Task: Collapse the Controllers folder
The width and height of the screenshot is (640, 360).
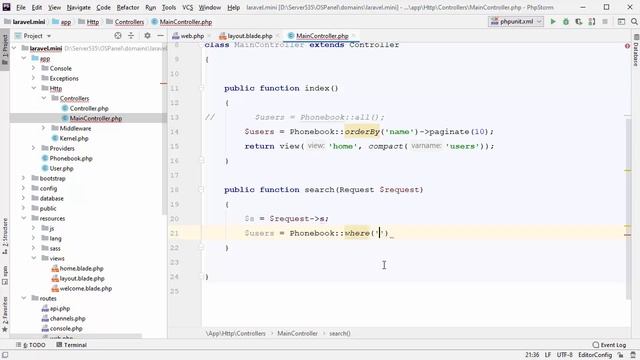Action: (44, 98)
